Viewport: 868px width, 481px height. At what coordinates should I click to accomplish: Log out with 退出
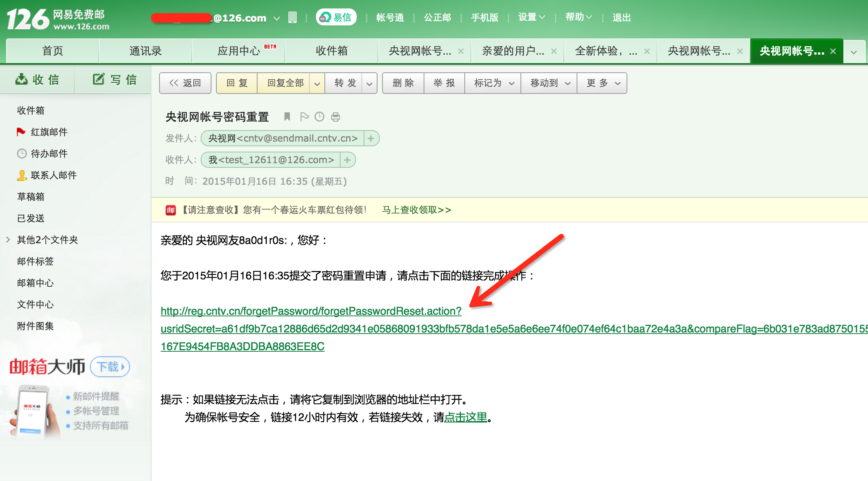point(622,17)
